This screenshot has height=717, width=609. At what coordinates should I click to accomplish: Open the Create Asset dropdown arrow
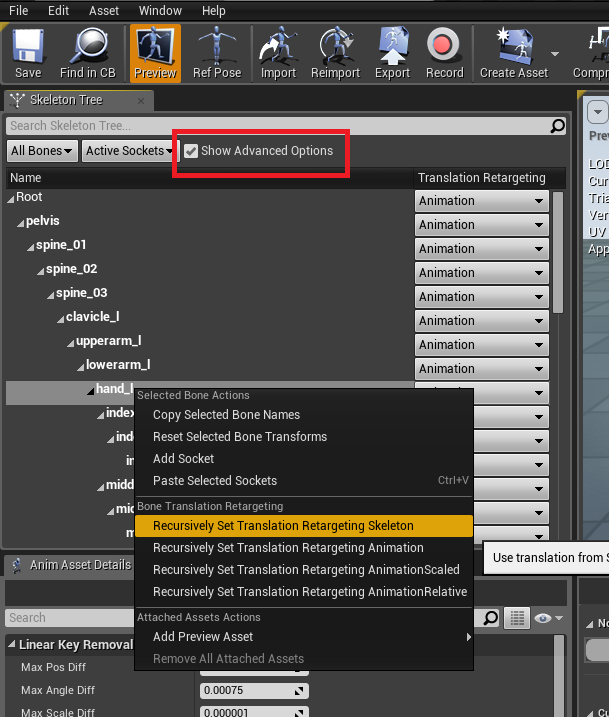(555, 54)
